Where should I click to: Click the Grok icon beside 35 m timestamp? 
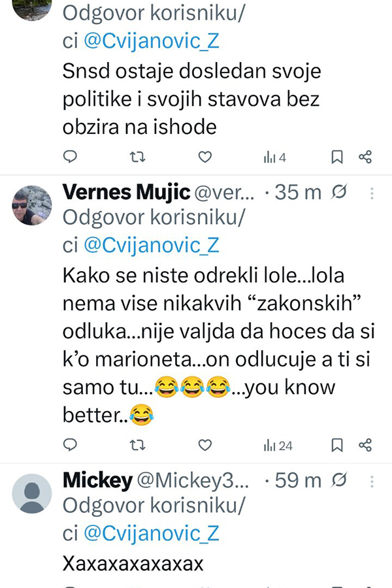point(338,192)
